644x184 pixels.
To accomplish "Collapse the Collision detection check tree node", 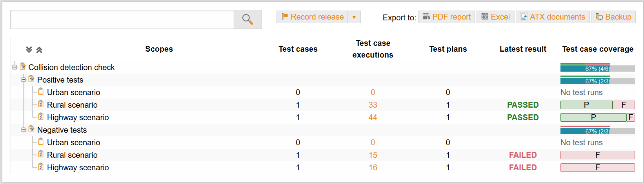I will pyautogui.click(x=15, y=67).
